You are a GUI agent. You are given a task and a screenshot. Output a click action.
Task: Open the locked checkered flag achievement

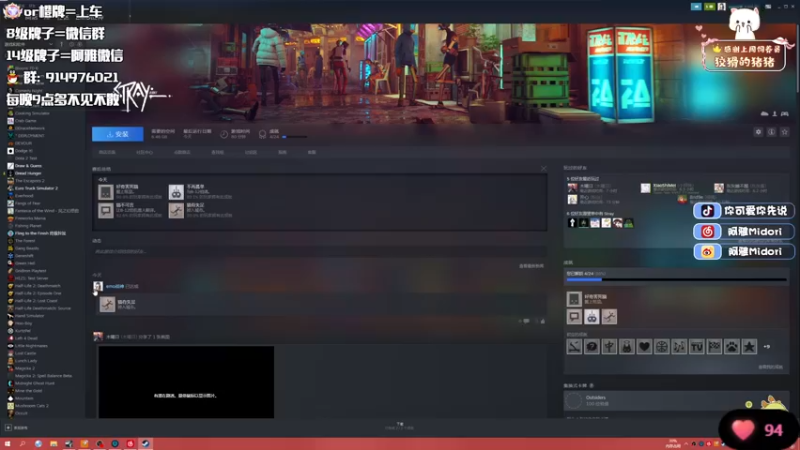tap(714, 347)
